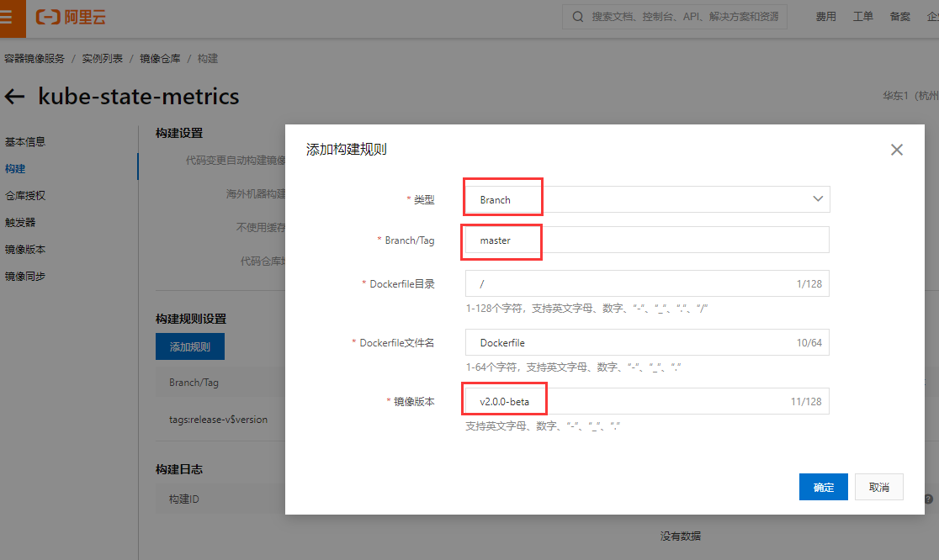Confirm the rule with 确定 button
Screen dimensions: 939x560
tap(823, 486)
